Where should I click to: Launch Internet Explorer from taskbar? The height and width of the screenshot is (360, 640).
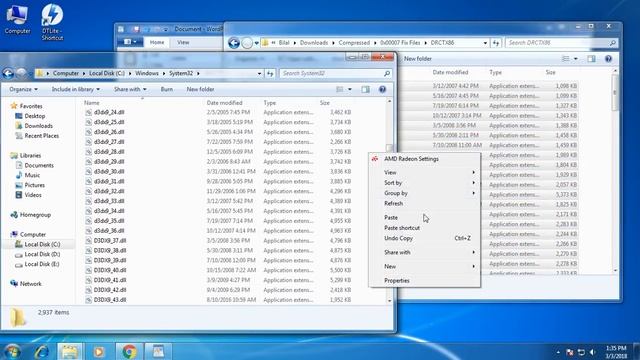click(42, 351)
